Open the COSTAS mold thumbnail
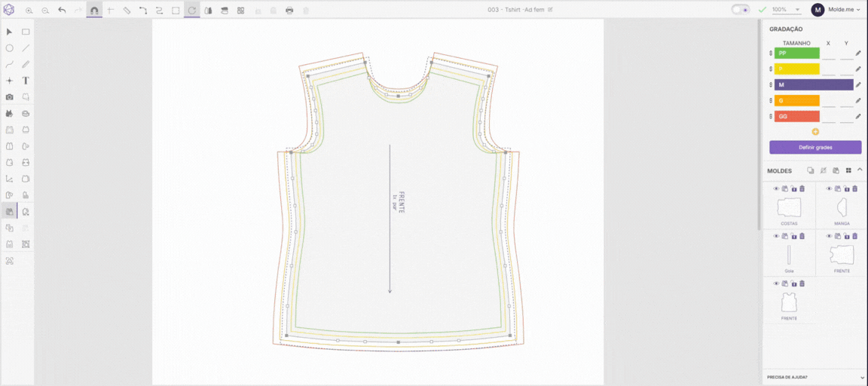 tap(790, 207)
